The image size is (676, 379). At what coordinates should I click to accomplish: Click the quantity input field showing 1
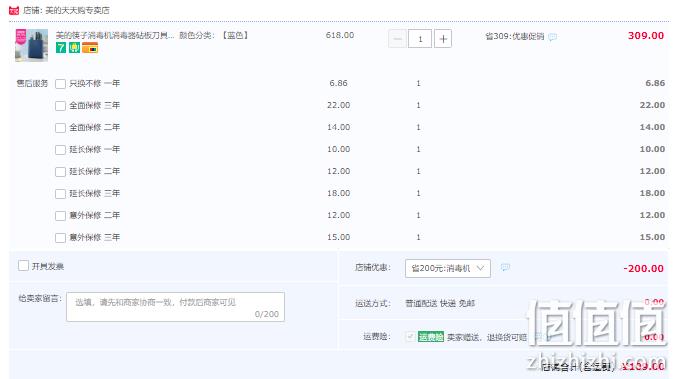420,39
